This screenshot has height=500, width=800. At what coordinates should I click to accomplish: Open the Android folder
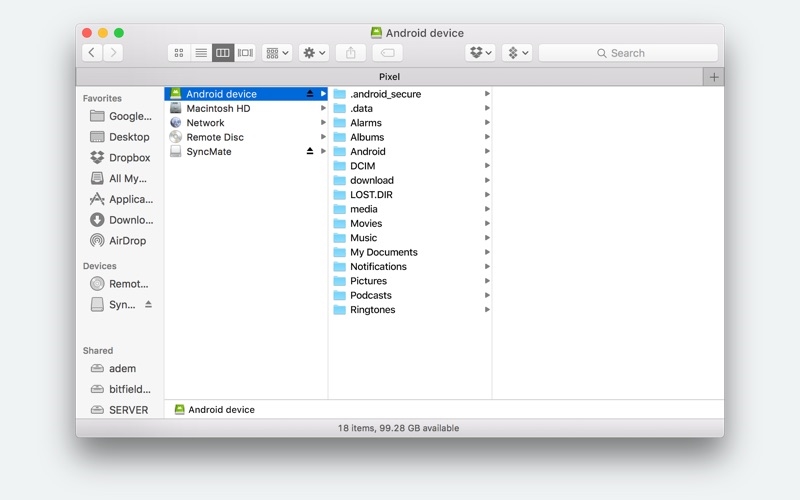411,151
